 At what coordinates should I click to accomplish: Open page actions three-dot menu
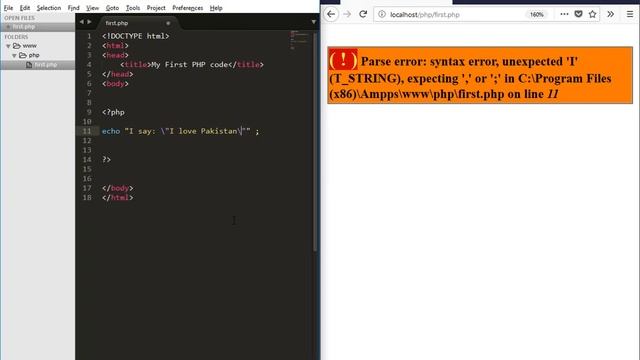pos(564,14)
